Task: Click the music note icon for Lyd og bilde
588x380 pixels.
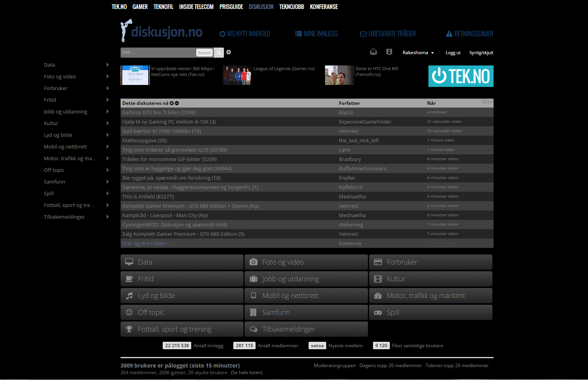Action: pyautogui.click(x=129, y=295)
